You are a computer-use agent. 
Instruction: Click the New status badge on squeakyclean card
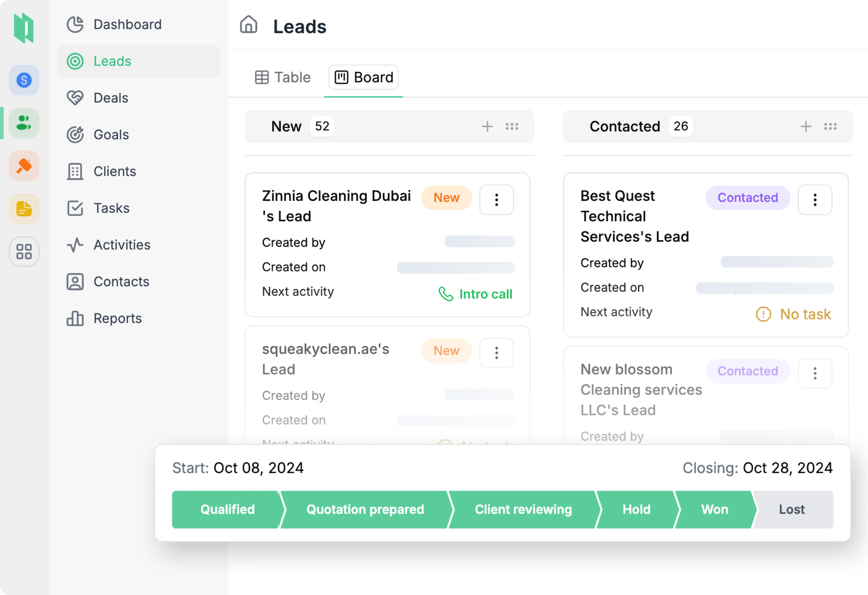point(446,351)
